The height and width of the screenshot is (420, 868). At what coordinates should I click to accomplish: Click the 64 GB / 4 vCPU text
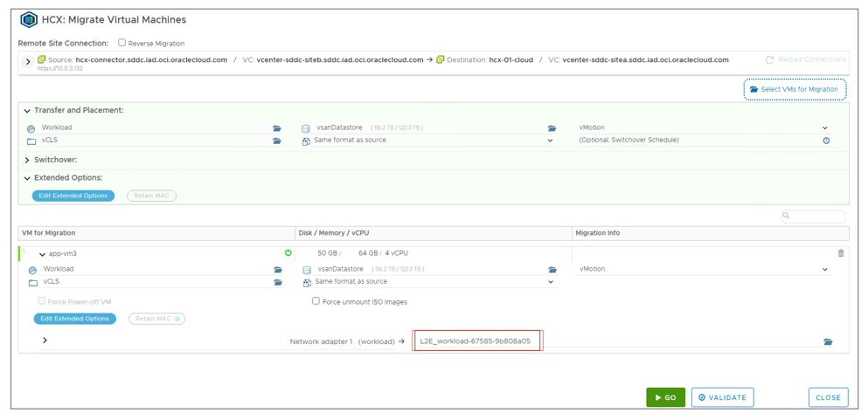[x=383, y=253]
